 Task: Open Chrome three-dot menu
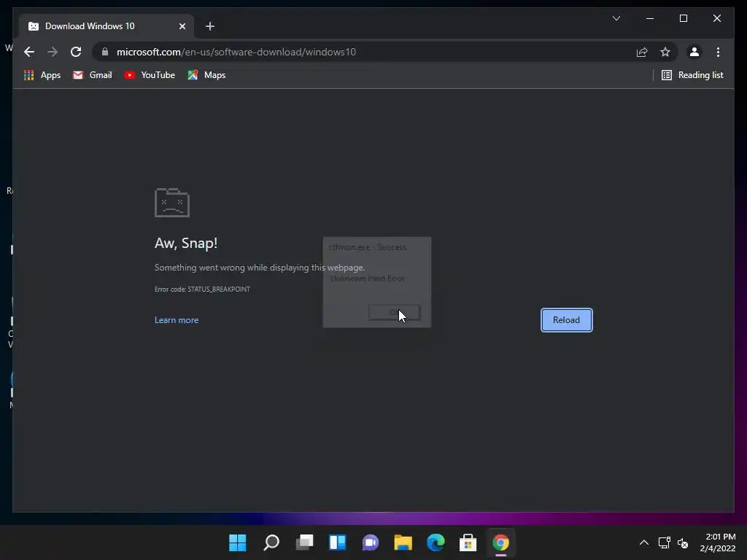718,52
